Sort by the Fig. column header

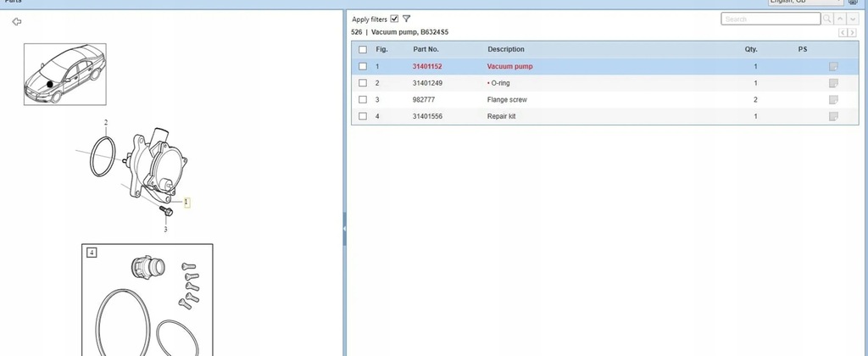click(x=382, y=49)
